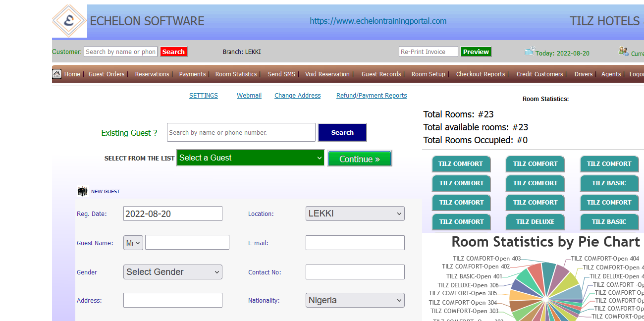Expand the Select Gender dropdown
Screen dimensions: 644x321
[x=173, y=272]
